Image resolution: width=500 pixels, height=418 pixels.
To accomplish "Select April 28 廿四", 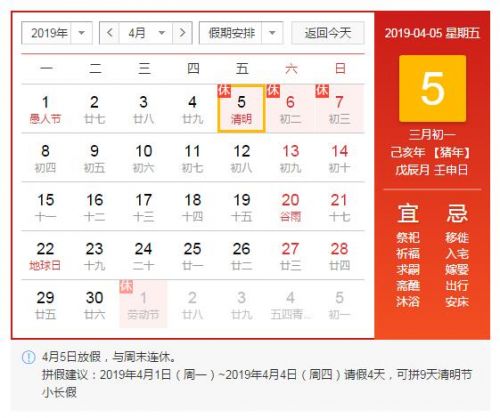I will (x=339, y=256).
